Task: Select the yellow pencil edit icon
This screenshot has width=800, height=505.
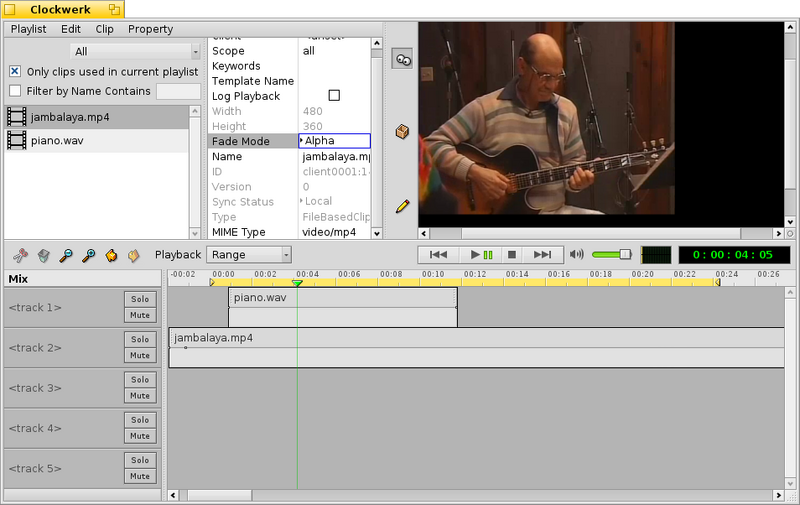Action: [402, 206]
